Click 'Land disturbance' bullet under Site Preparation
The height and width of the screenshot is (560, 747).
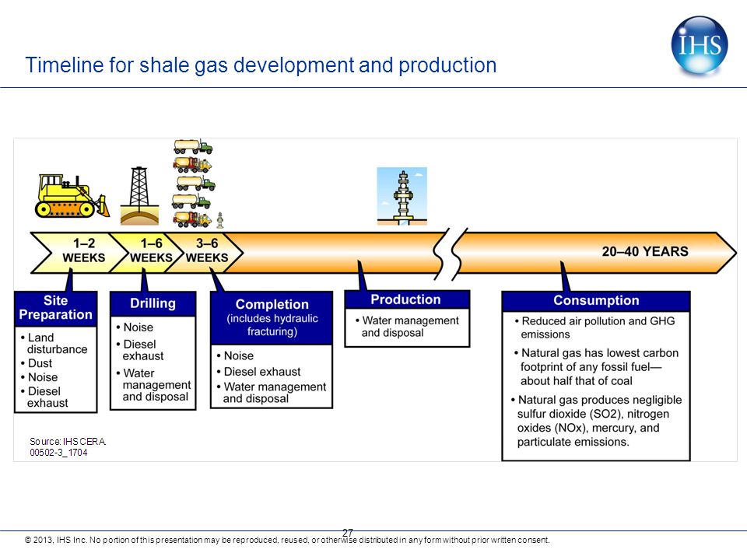point(54,343)
